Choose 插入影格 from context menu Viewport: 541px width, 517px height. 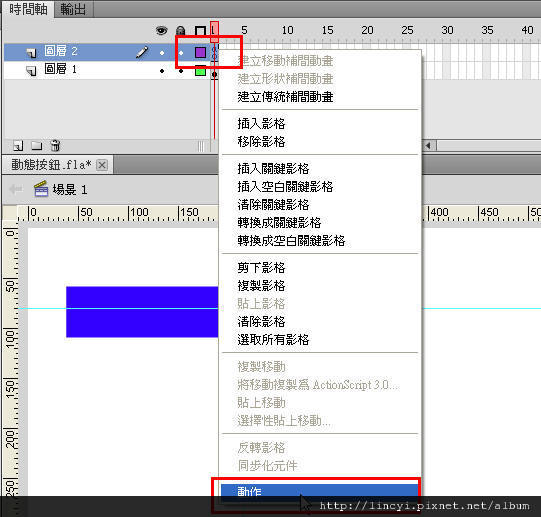point(261,124)
